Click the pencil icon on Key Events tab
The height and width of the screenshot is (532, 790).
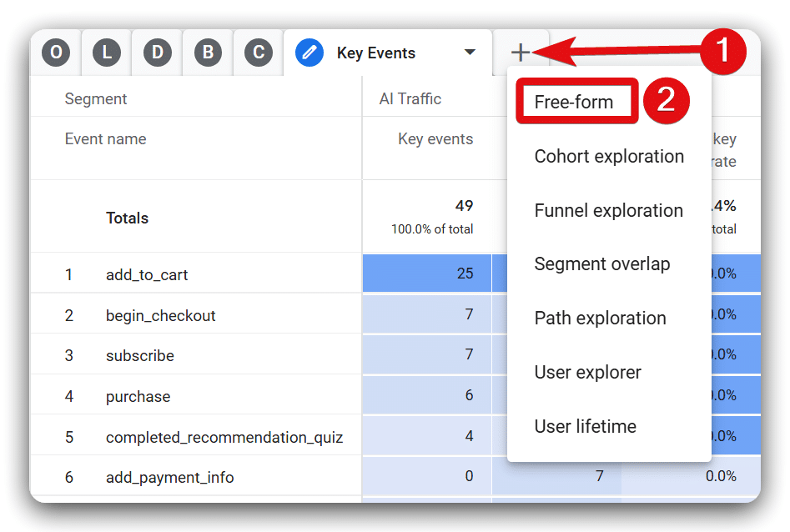pos(309,53)
